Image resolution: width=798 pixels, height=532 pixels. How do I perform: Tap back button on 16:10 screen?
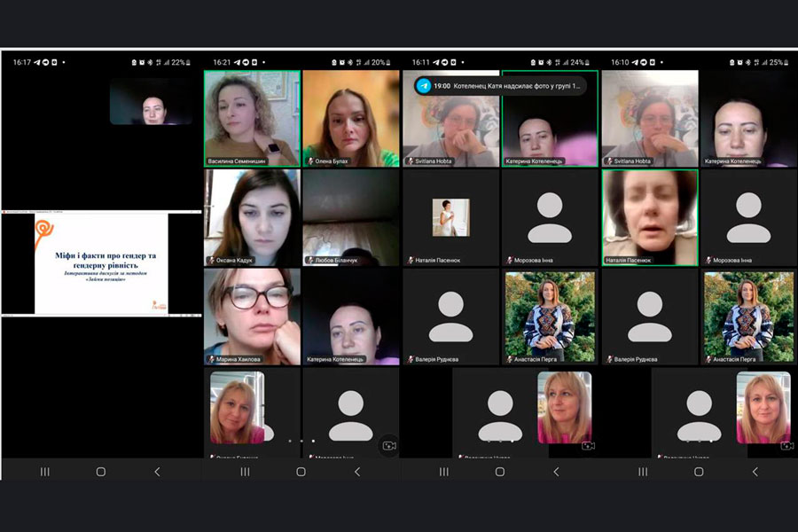[x=755, y=472]
